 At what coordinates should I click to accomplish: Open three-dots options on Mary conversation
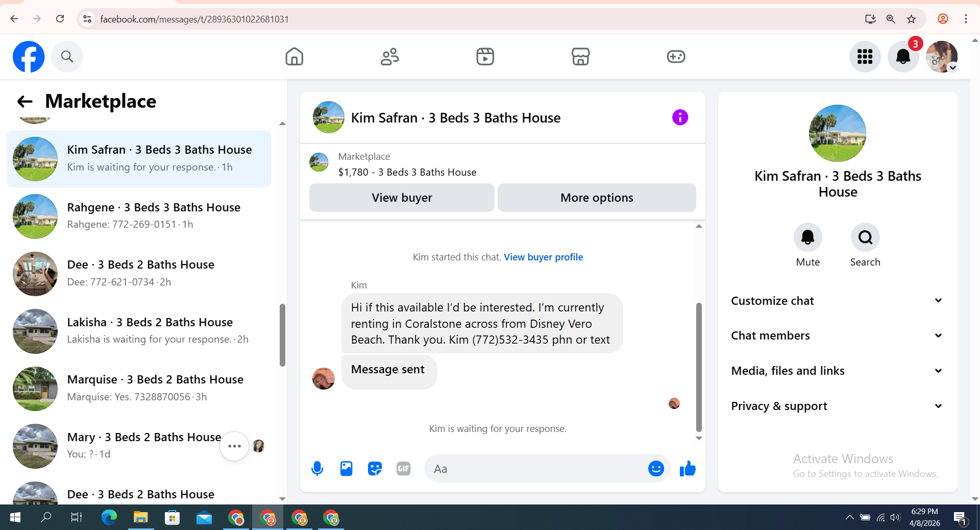(x=234, y=446)
